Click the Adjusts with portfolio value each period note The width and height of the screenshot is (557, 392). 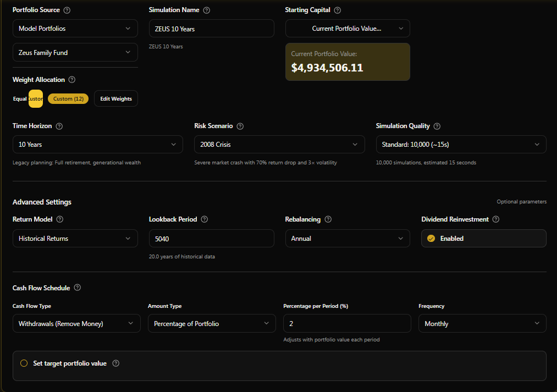(332, 340)
